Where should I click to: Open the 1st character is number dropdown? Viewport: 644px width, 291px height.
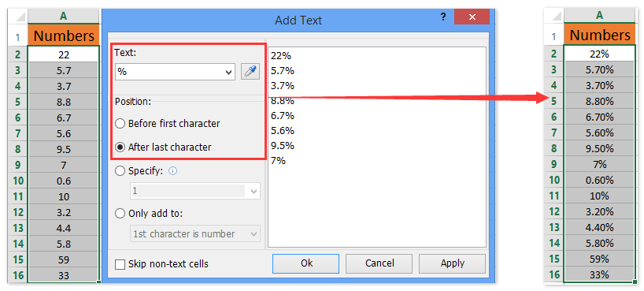point(254,234)
